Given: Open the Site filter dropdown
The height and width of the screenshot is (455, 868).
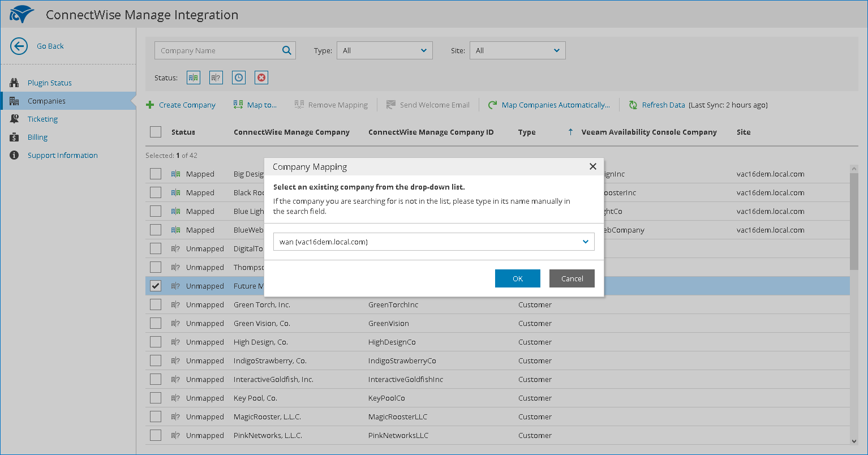Looking at the screenshot, I should pyautogui.click(x=517, y=50).
